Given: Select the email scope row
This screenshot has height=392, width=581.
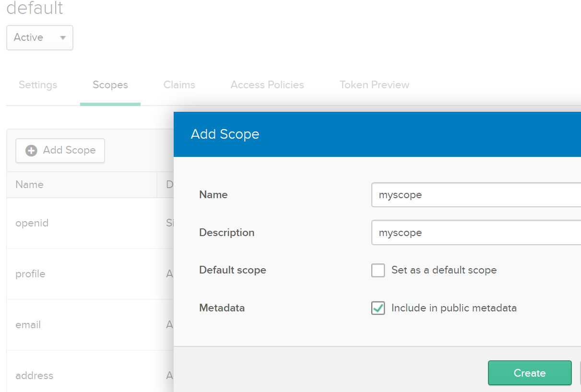Looking at the screenshot, I should coord(28,325).
